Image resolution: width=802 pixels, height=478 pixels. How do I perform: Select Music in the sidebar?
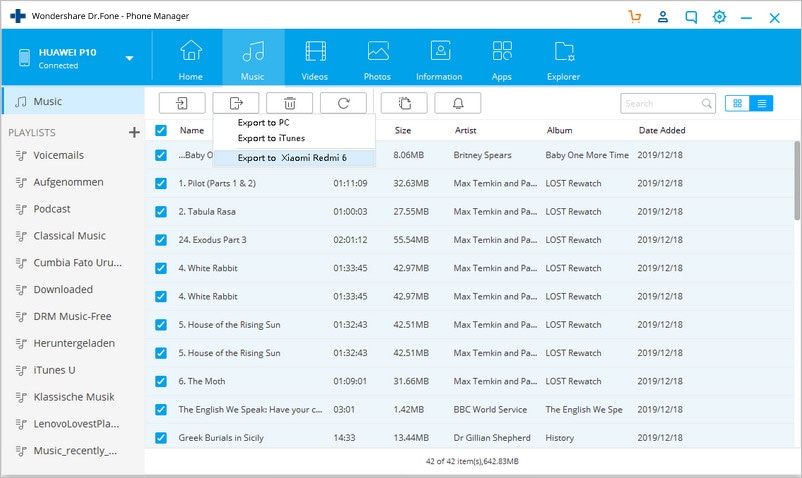[73, 101]
